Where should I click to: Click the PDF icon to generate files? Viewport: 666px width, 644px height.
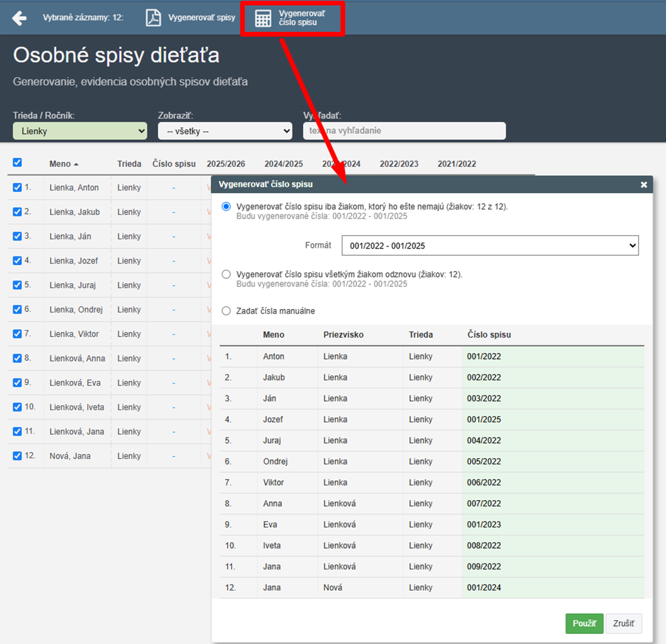click(153, 18)
